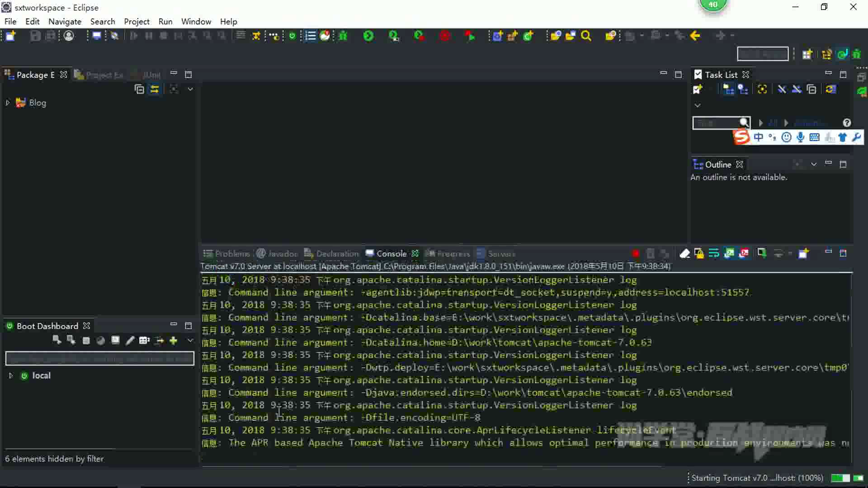Open the Window menu
Screen dimensions: 868x488
[196, 21]
